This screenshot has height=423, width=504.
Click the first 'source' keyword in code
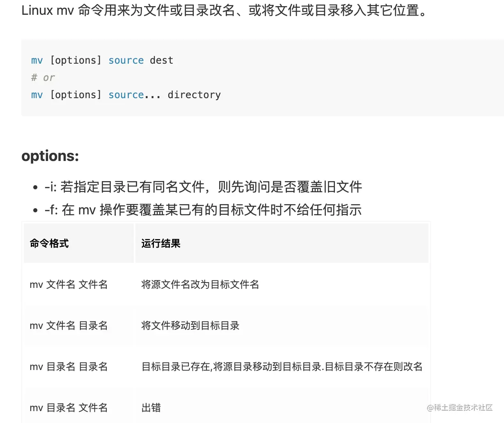tap(126, 60)
